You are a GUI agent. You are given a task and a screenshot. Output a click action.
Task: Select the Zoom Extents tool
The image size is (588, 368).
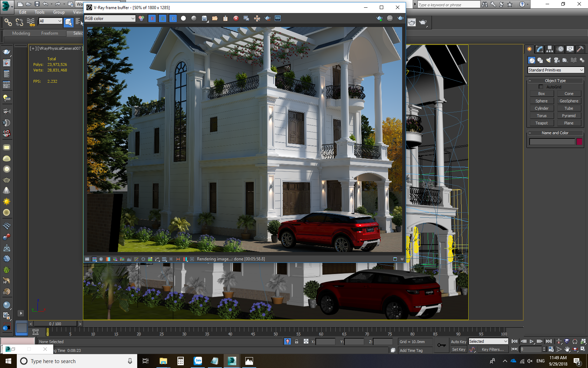click(567, 341)
